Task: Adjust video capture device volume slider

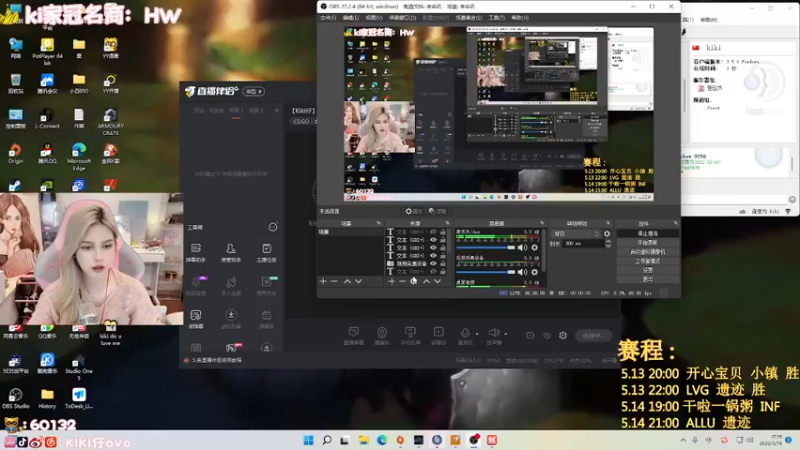Action: tap(486, 272)
